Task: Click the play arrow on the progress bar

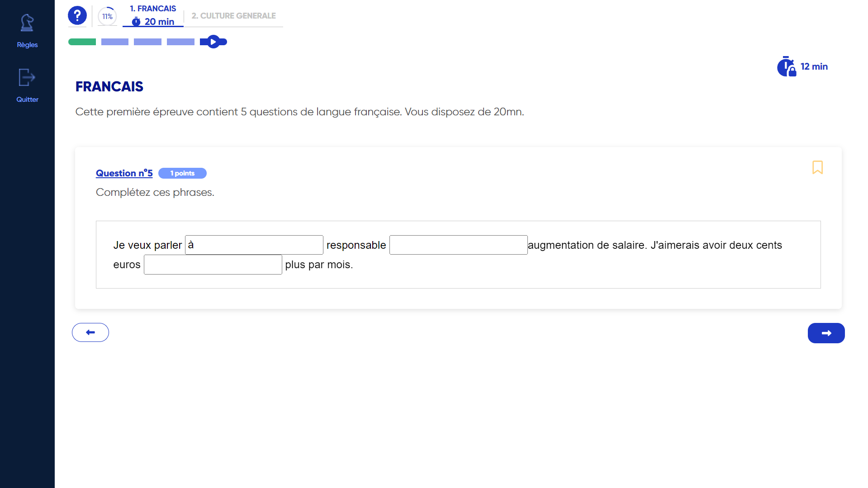Action: pyautogui.click(x=213, y=41)
